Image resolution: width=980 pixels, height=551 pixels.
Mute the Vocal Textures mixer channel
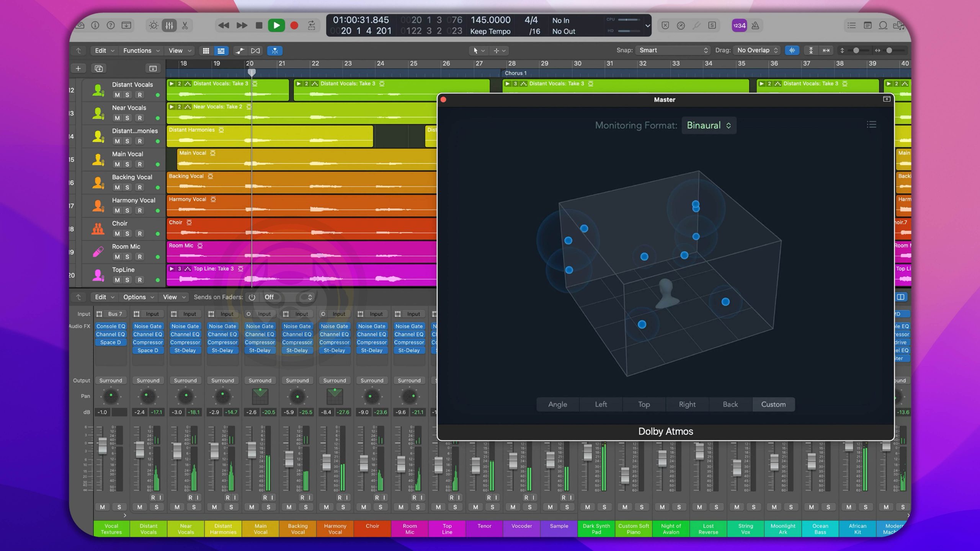pyautogui.click(x=102, y=507)
